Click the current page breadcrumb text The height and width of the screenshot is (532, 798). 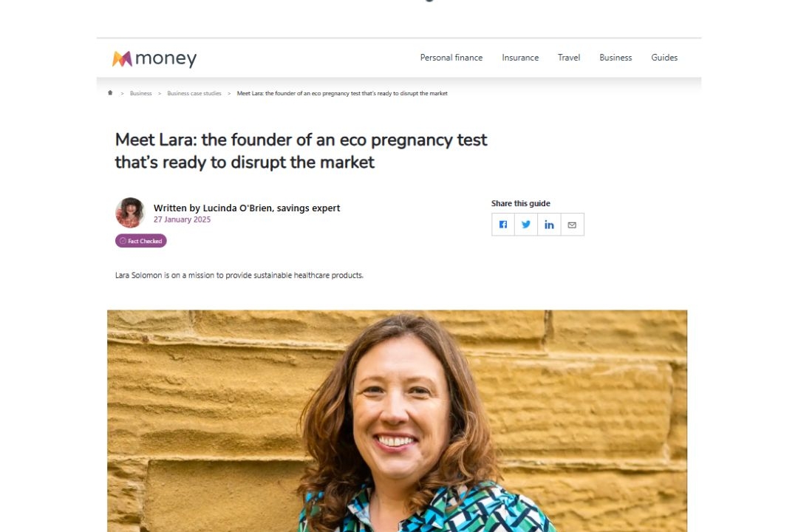342,93
